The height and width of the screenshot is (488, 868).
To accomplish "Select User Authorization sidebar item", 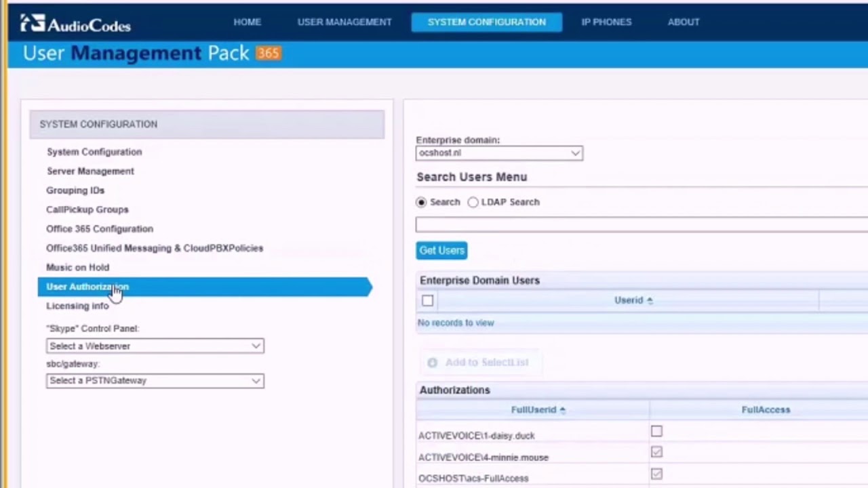I will (204, 287).
